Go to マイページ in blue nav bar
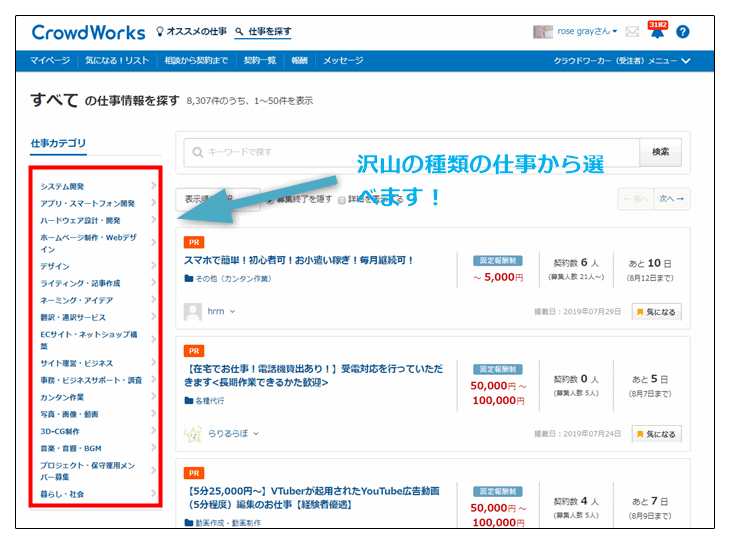730x544 pixels. click(50, 61)
